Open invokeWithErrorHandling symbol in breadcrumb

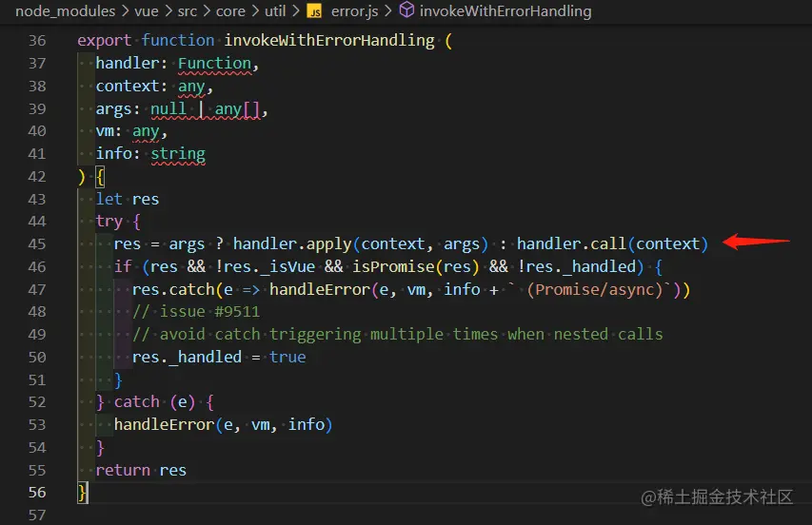point(505,10)
